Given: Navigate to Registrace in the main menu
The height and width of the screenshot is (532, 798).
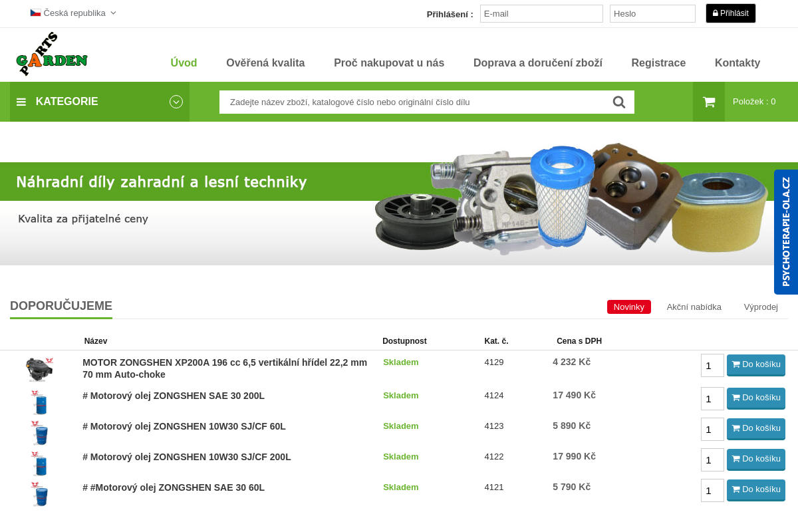Looking at the screenshot, I should (x=658, y=63).
